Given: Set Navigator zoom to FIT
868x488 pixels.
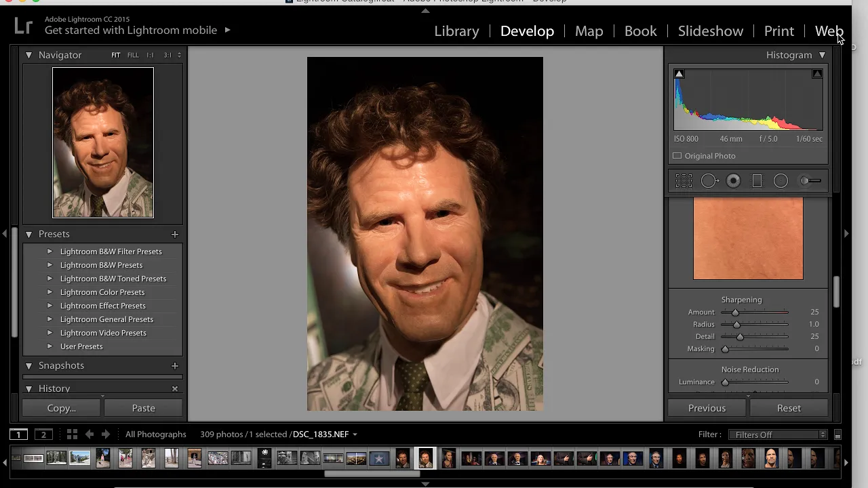Looking at the screenshot, I should click(x=116, y=56).
